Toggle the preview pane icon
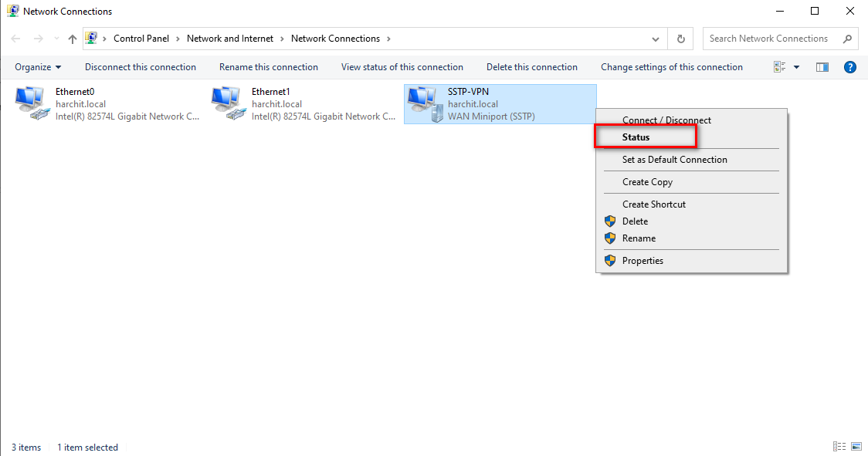Screen dimensions: 868x456 822,67
